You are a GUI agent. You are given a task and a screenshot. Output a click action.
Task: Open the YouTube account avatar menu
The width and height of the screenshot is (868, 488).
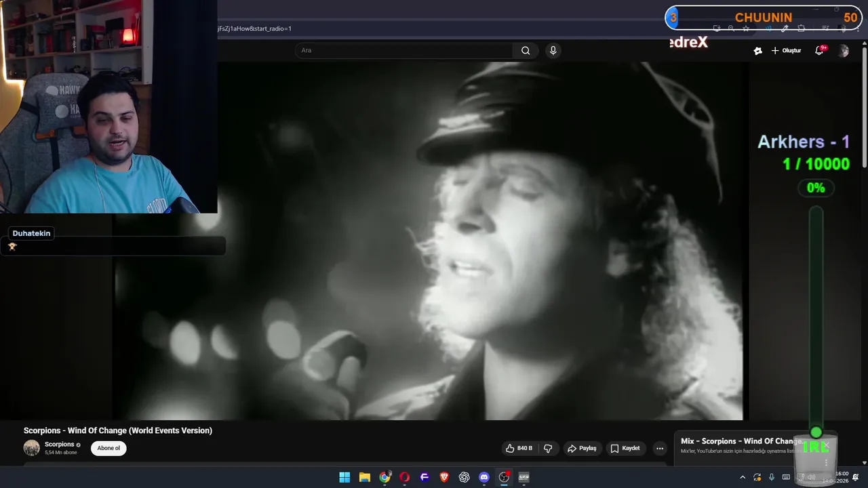844,51
